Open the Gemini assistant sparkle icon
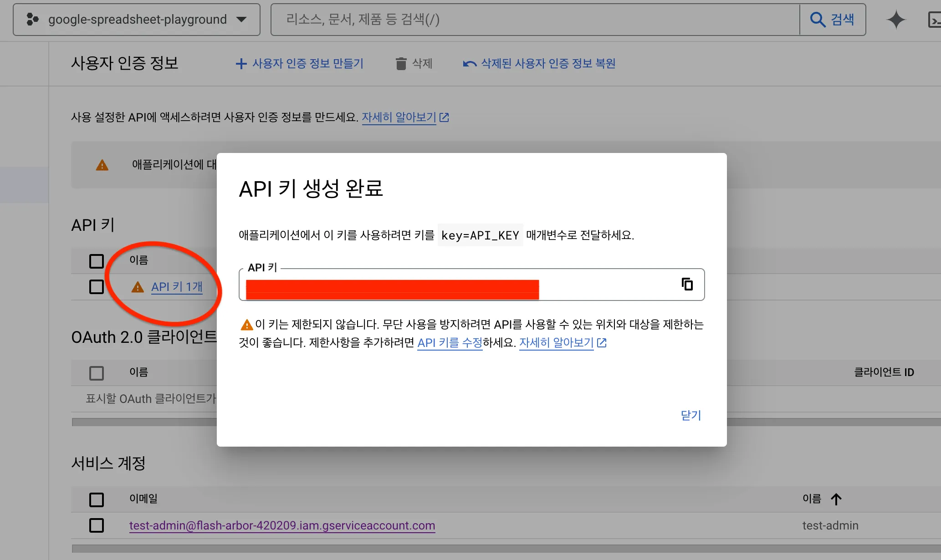This screenshot has height=560, width=941. 896,19
